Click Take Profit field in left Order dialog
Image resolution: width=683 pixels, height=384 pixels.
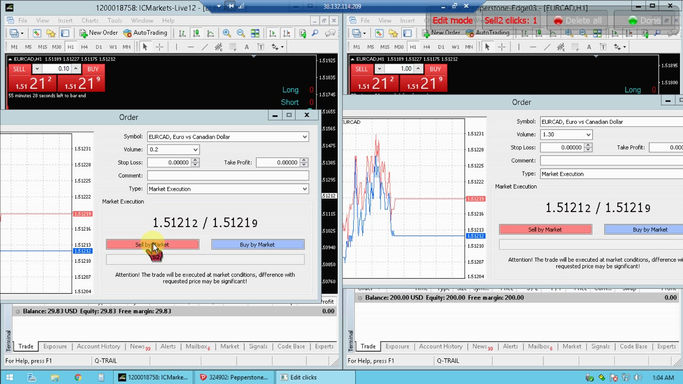coord(278,162)
